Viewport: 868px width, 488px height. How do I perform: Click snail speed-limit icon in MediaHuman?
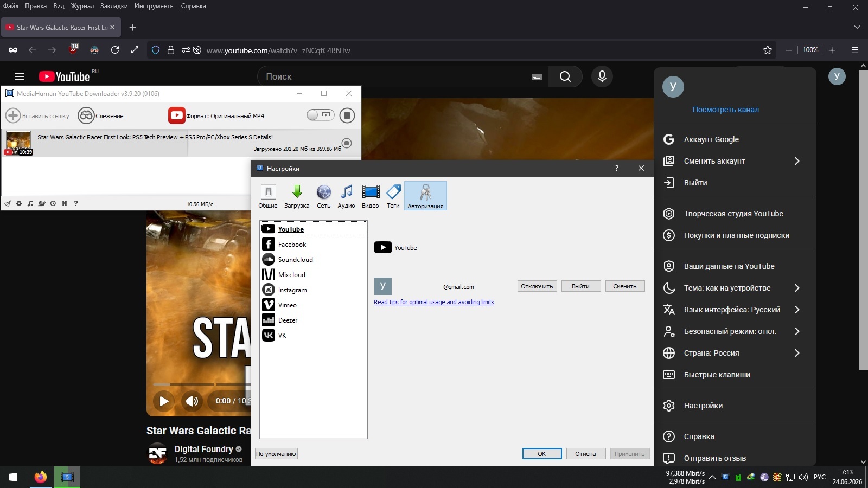click(x=42, y=204)
